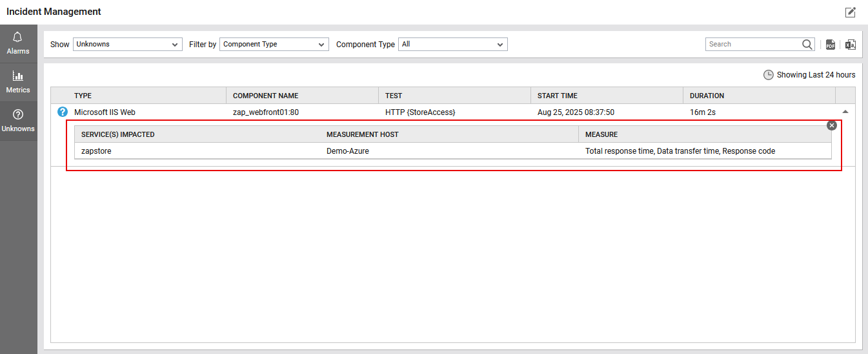
Task: Click the DURATION column header
Action: [x=707, y=96]
